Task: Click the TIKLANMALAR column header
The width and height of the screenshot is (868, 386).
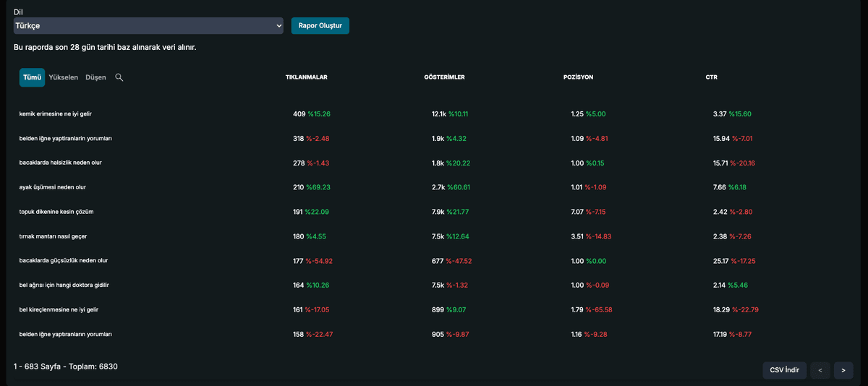Action: [307, 77]
